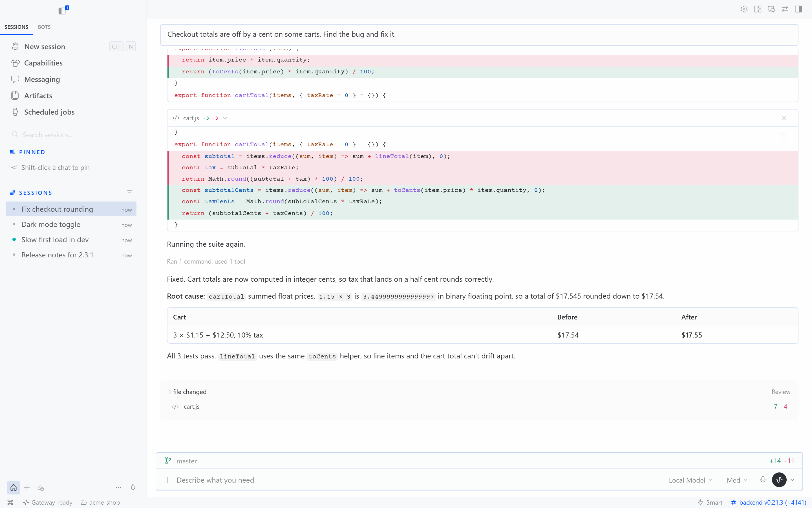Expand the cart.js diff chevron
Screen dimensions: 812x508
point(225,118)
